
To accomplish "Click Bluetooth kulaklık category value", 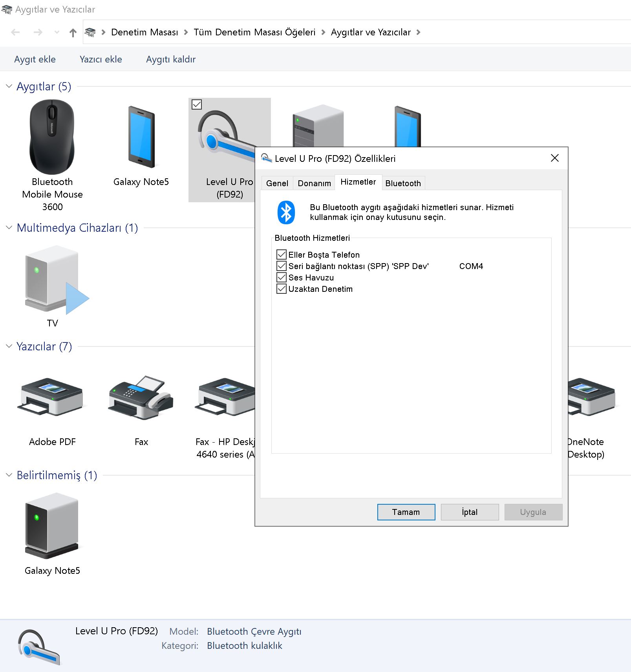I will [x=245, y=646].
